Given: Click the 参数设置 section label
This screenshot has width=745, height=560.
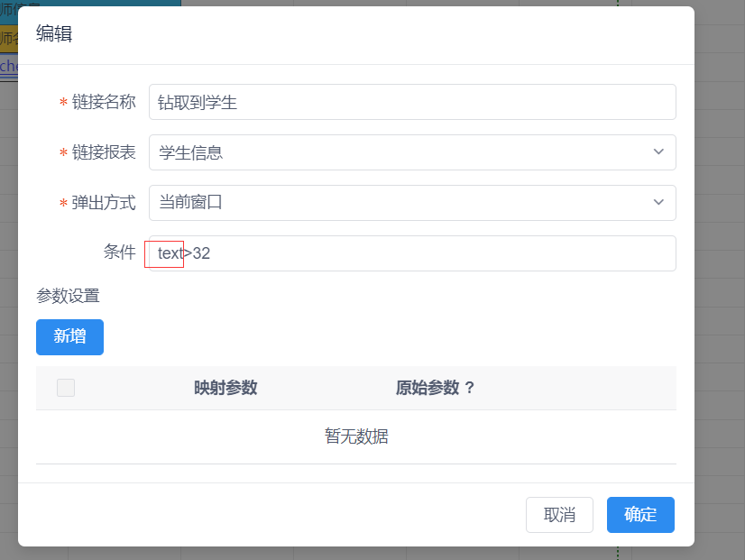Looking at the screenshot, I should (68, 296).
